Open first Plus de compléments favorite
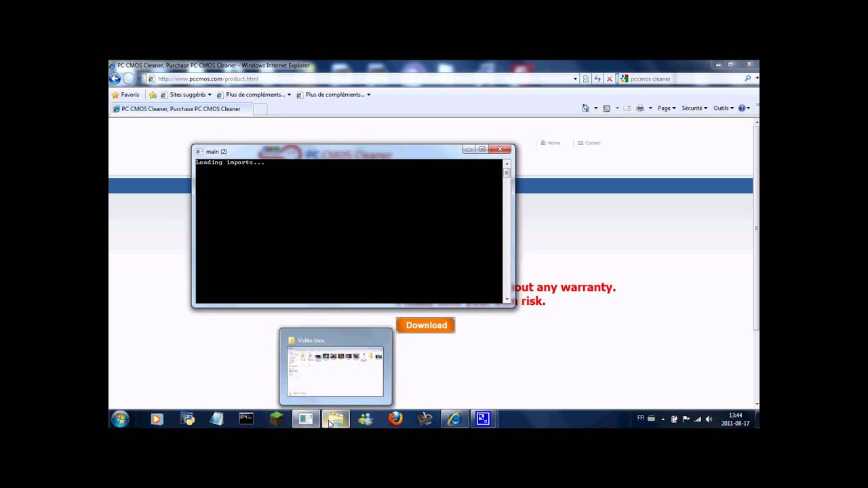 [254, 95]
